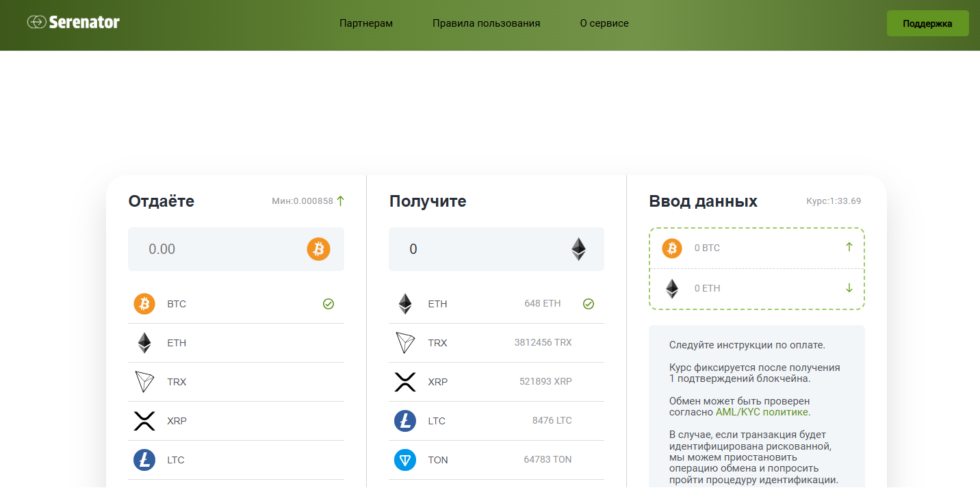Open the О сервисе menu item
980x488 pixels.
click(604, 23)
